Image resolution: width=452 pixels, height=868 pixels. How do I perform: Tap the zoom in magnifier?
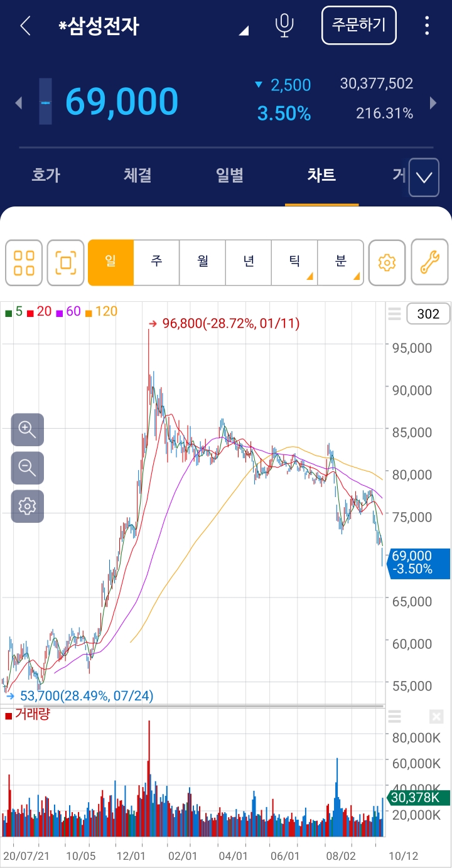pos(28,429)
